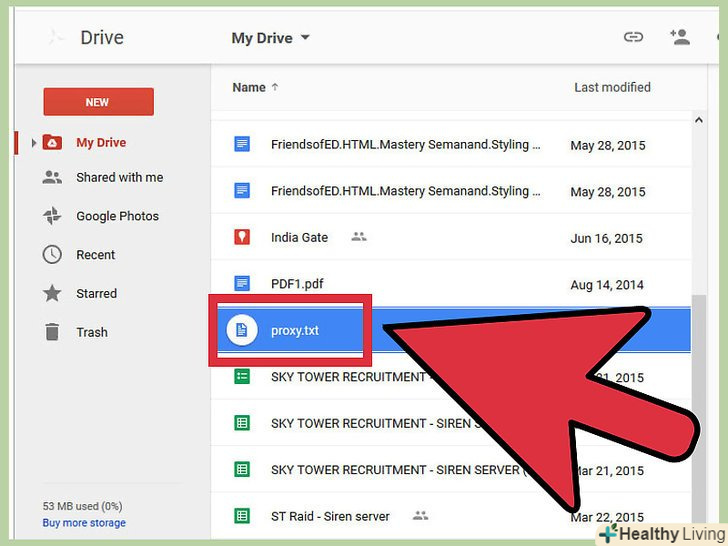Click shared icon next to ST Raid - Siren server
Image resolution: width=728 pixels, height=546 pixels.
pyautogui.click(x=420, y=515)
